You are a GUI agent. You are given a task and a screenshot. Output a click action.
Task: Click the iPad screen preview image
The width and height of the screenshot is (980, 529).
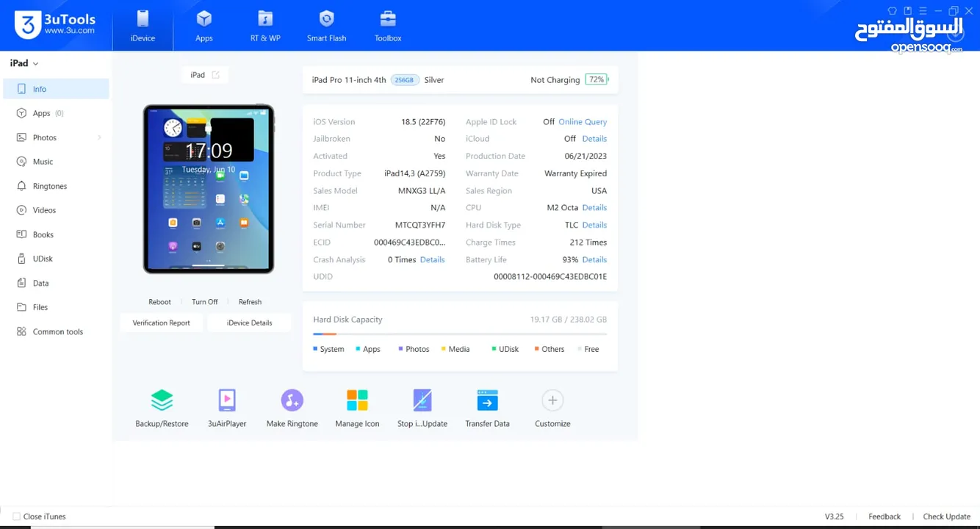(209, 189)
